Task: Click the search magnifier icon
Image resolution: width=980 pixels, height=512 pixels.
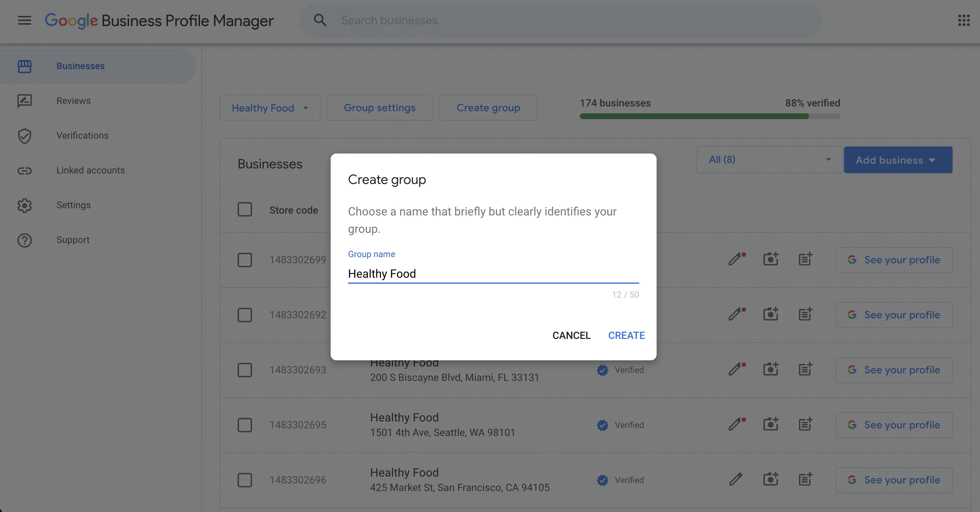Action: click(320, 20)
